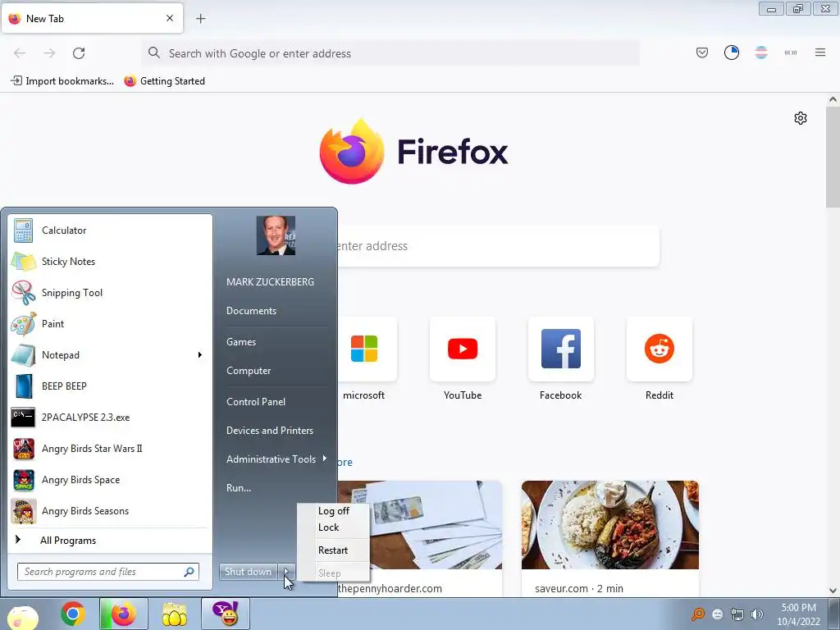Expand Administrative Tools submenu
This screenshot has height=630, width=840.
276,459
